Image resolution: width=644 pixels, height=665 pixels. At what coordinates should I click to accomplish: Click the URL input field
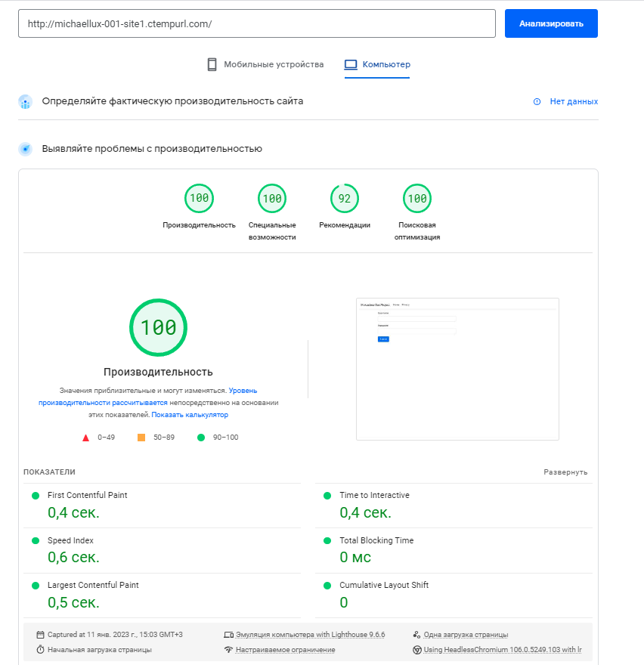(x=257, y=23)
